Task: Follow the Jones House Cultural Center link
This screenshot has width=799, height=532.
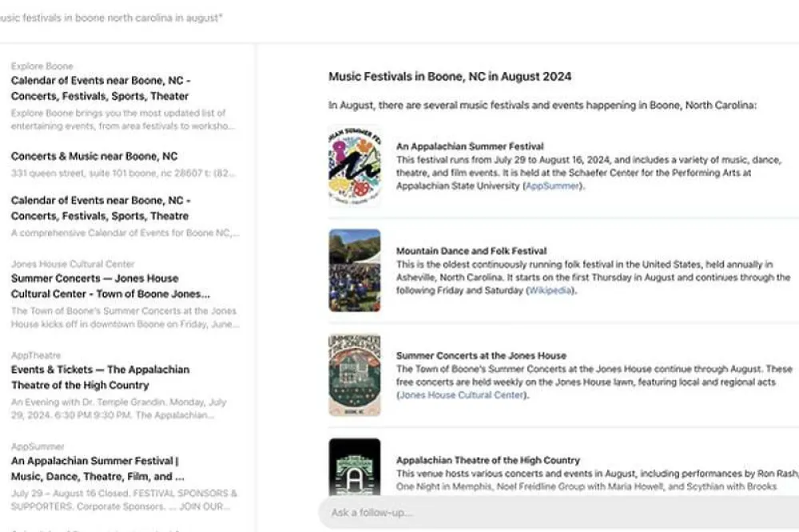Action: (462, 395)
